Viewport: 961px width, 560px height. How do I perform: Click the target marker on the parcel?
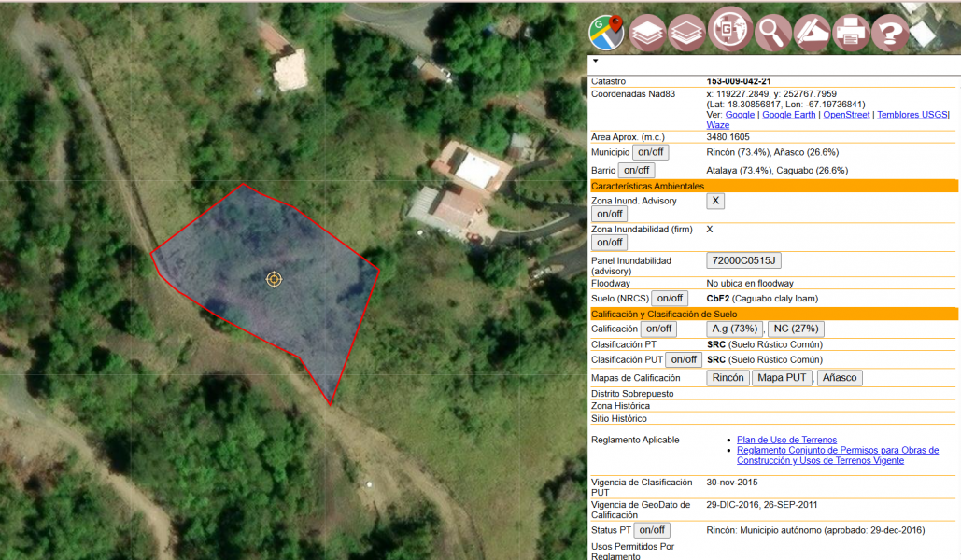click(x=274, y=279)
